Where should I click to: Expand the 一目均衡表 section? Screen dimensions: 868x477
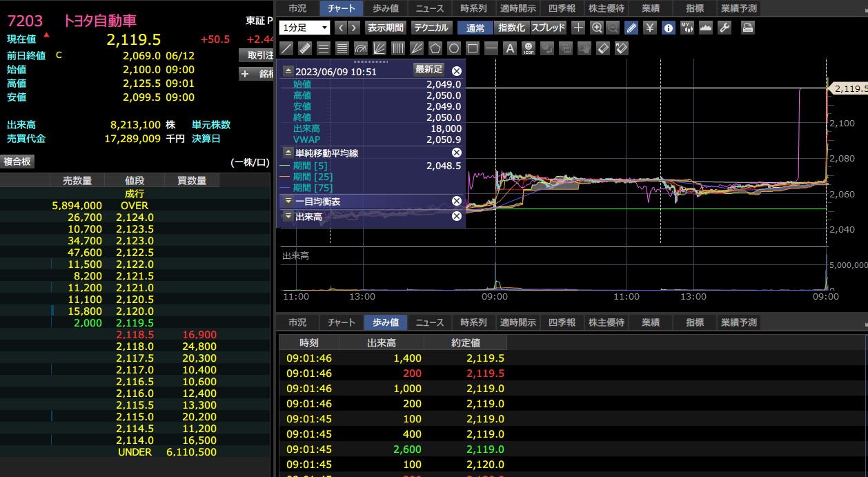(288, 201)
